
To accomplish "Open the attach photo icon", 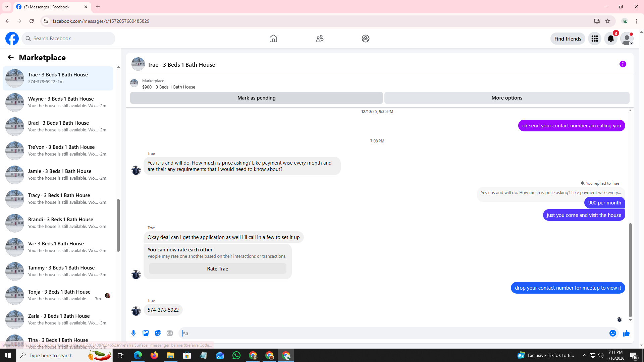I will (x=146, y=333).
